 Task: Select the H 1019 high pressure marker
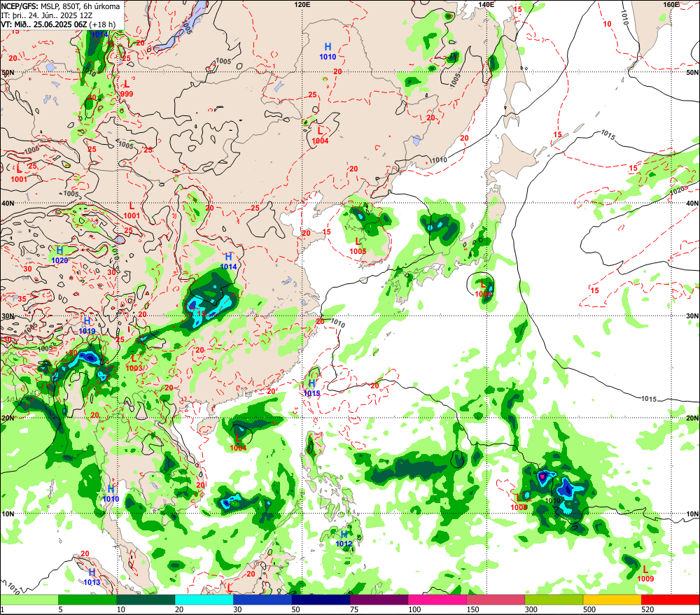[87, 326]
